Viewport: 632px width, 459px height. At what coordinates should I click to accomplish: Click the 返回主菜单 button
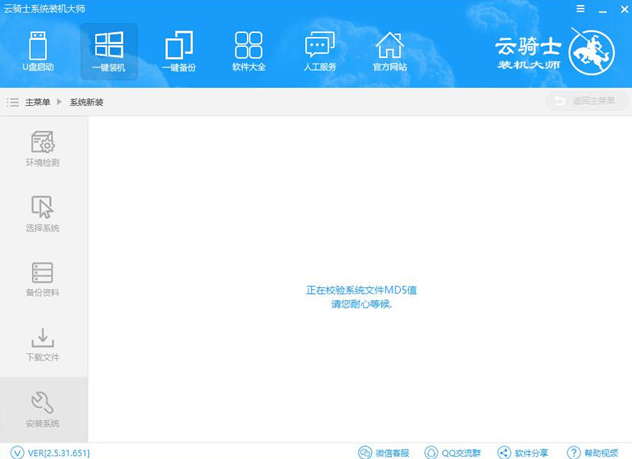click(586, 101)
